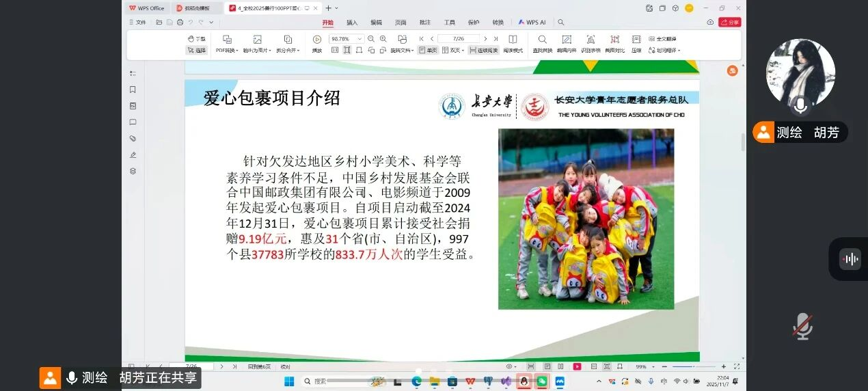Expand the 拆分合并 dropdown

pos(288,50)
